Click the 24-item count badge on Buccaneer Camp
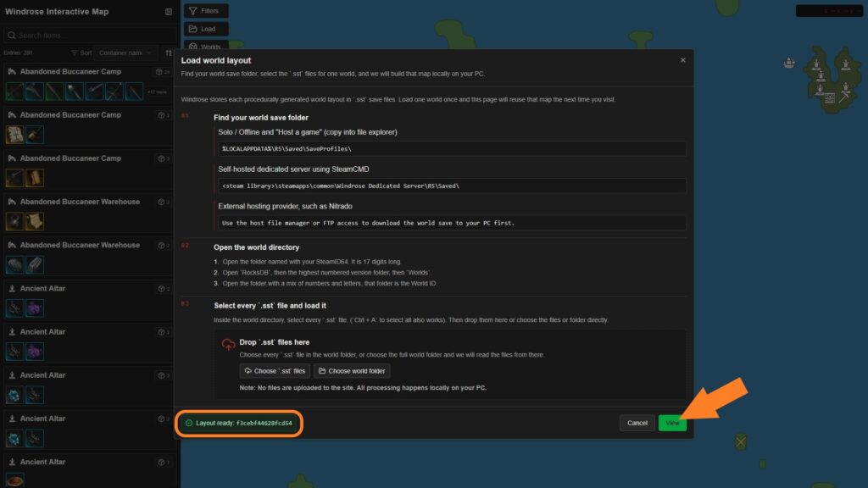 (x=163, y=72)
